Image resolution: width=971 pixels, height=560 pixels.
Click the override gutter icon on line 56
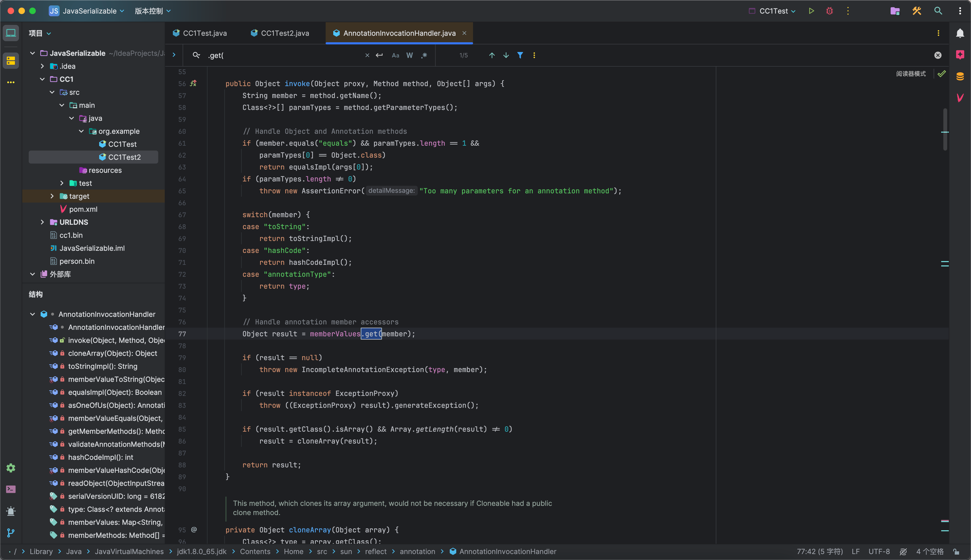(193, 83)
